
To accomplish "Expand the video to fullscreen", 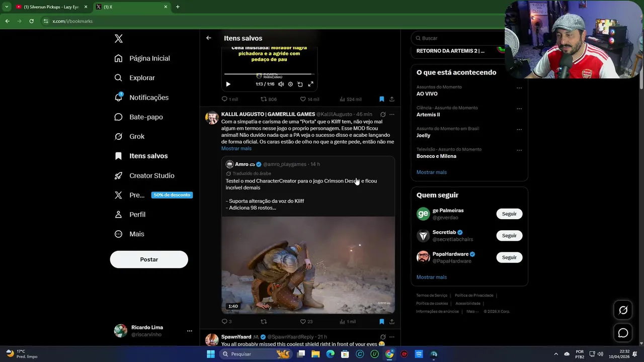I will (310, 84).
